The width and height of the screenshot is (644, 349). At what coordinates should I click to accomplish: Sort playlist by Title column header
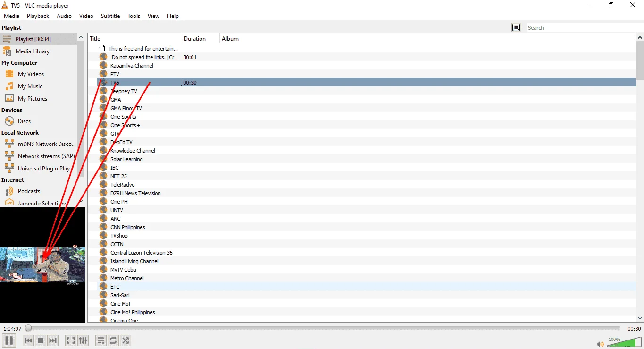click(135, 39)
